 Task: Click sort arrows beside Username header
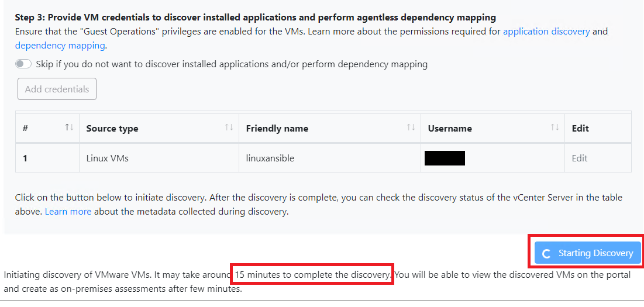555,127
